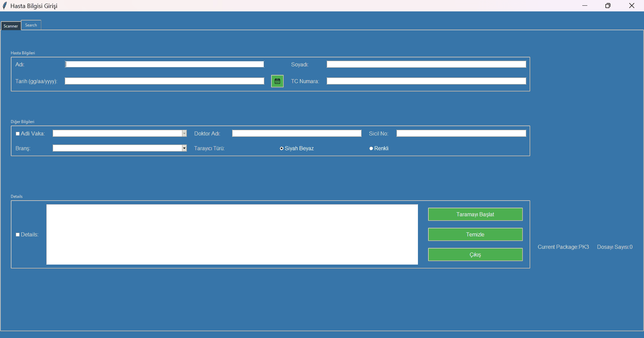Select the Renkli scanner option
The image size is (644, 338).
click(x=371, y=148)
